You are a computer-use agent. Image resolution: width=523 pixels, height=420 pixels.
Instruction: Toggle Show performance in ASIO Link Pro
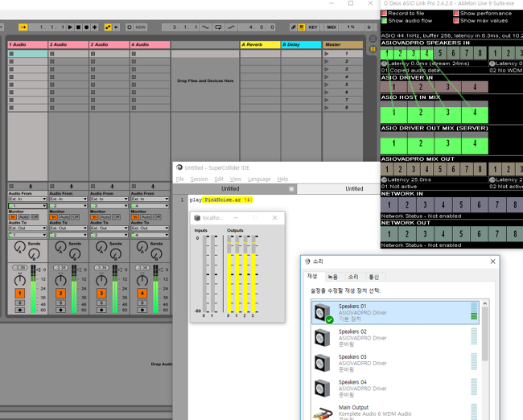pos(456,14)
